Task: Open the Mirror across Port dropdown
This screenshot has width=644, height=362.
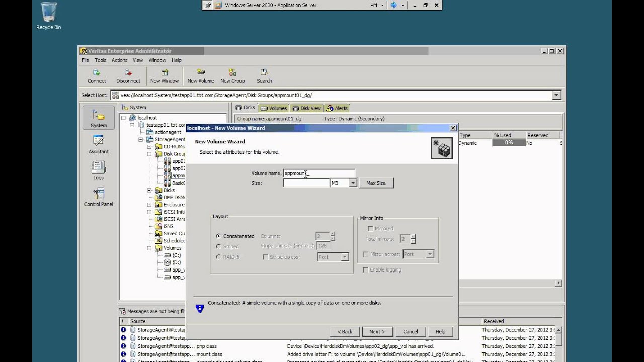Action: 430,254
